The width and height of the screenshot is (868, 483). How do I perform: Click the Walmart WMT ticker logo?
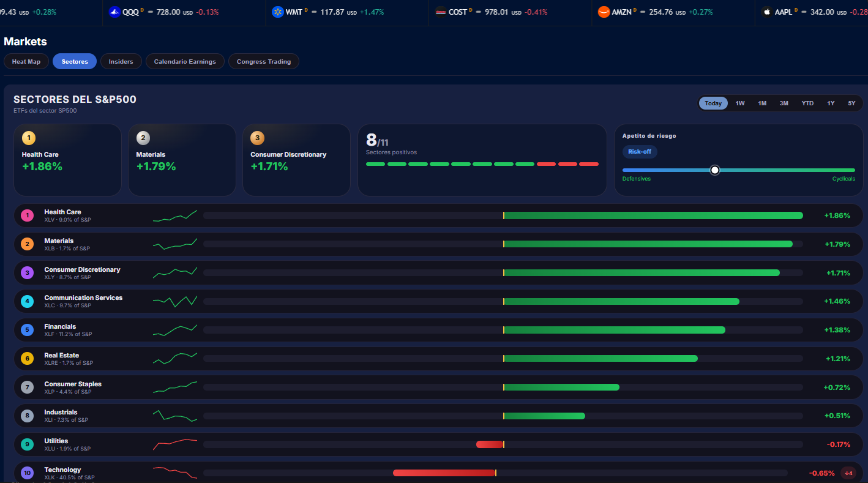(x=278, y=12)
